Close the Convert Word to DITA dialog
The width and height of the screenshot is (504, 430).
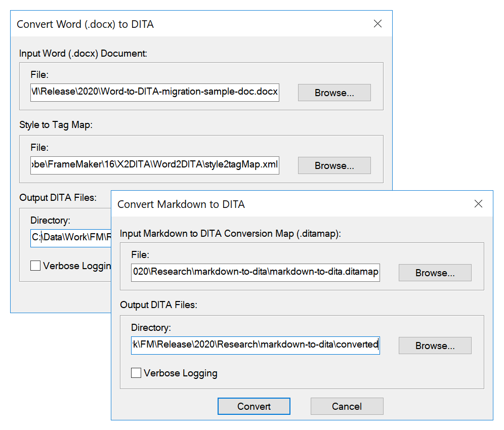pos(377,24)
